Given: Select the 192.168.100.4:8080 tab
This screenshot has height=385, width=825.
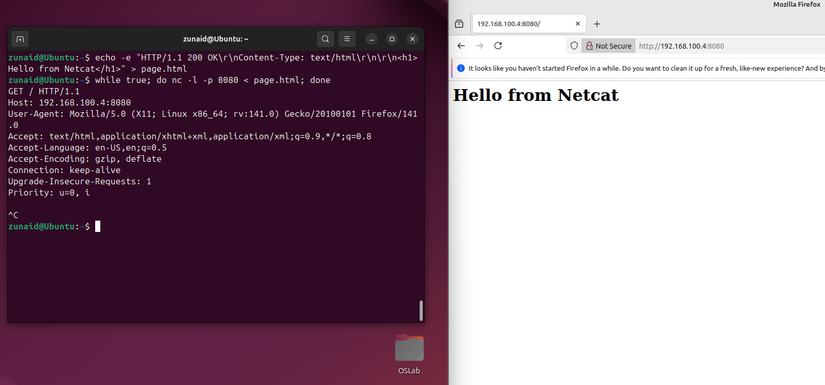Looking at the screenshot, I should [529, 24].
